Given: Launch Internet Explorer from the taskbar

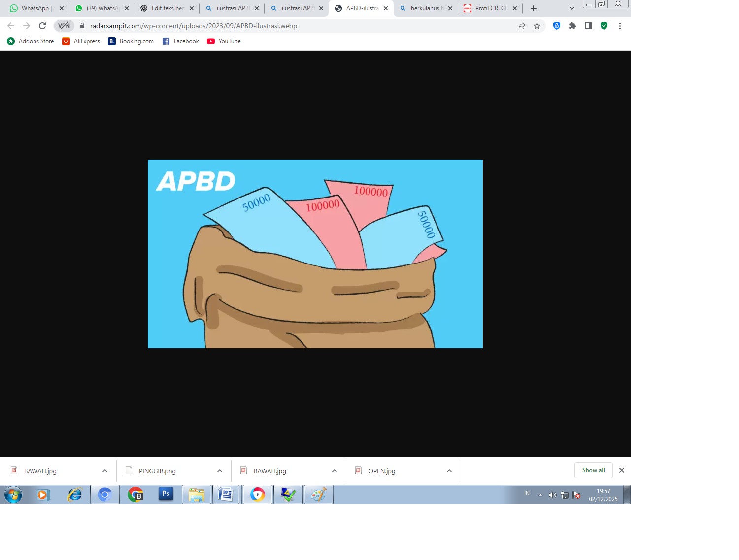Looking at the screenshot, I should pos(74,494).
